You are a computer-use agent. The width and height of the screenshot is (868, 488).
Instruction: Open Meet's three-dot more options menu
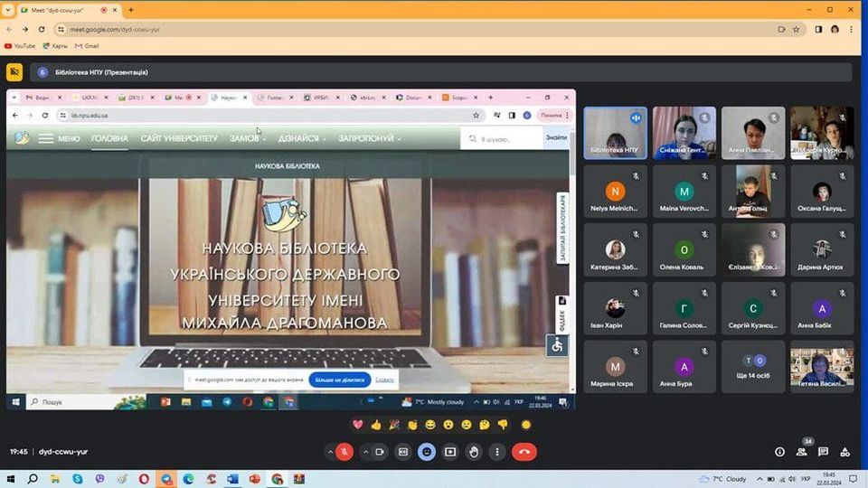coord(496,452)
